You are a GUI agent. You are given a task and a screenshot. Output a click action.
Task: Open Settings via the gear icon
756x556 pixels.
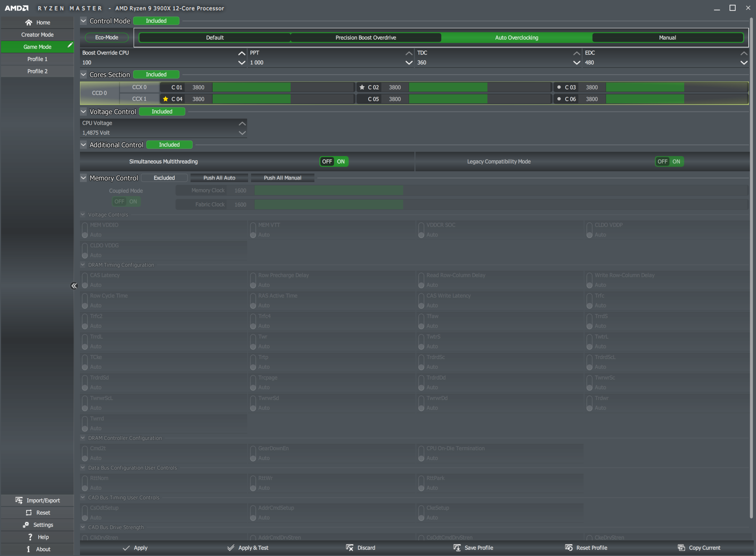point(26,525)
